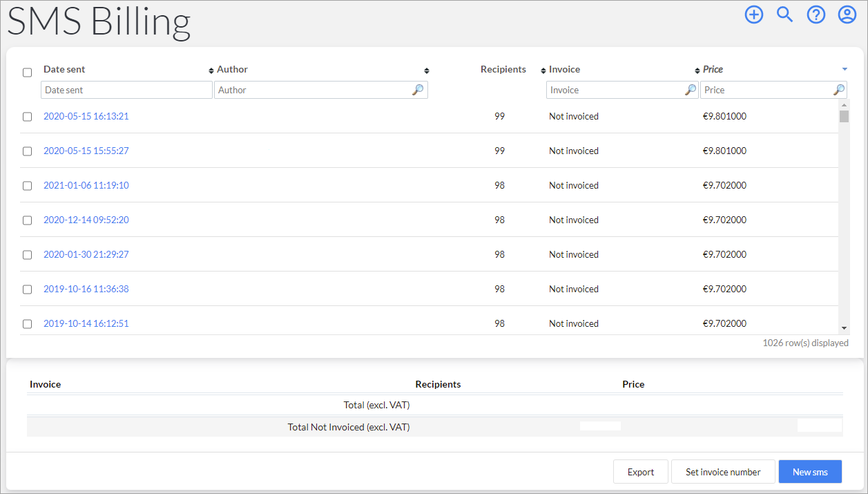Create a message with New sms button

click(x=810, y=472)
